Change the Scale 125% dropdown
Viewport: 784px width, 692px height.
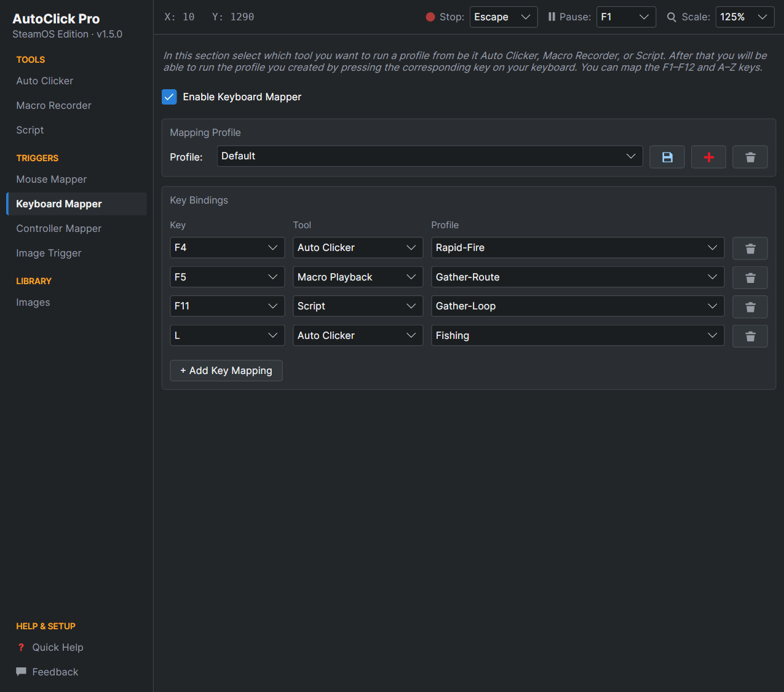pyautogui.click(x=745, y=17)
